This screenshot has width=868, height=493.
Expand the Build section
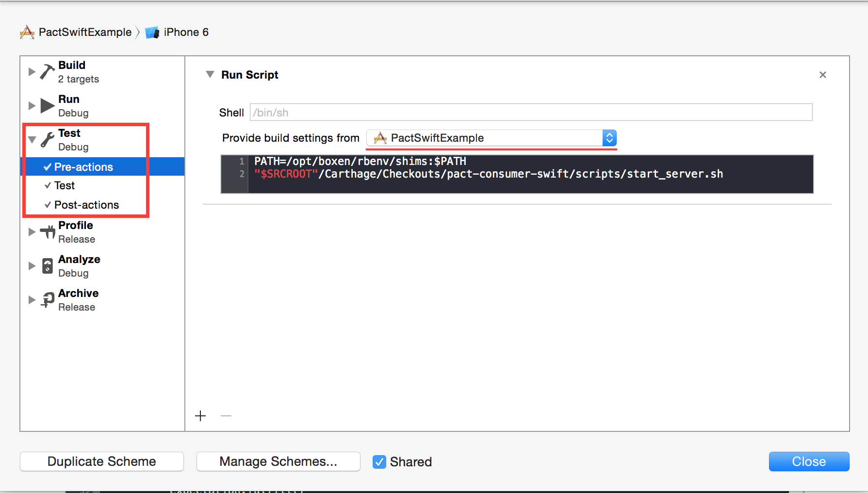[32, 72]
